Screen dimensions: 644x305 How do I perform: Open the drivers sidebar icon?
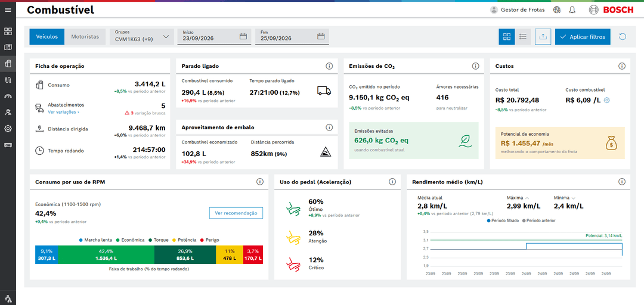8,112
